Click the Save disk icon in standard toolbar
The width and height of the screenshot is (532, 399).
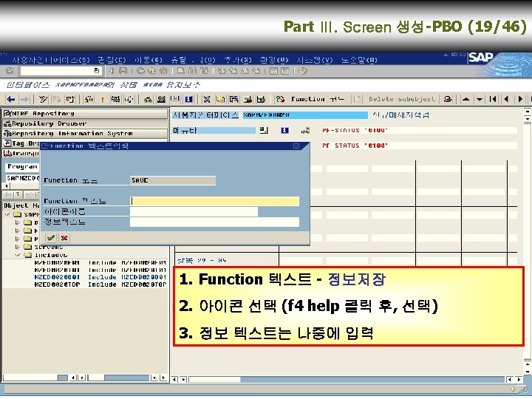(x=123, y=71)
